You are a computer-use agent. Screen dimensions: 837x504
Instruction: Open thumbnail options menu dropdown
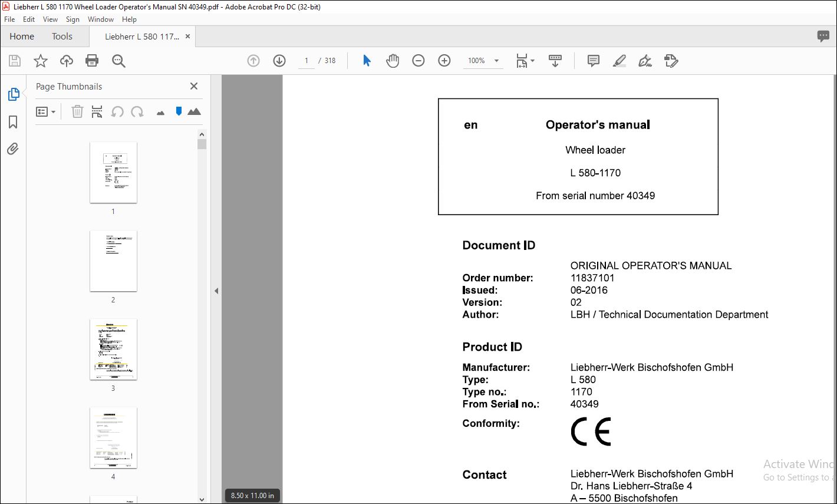pos(45,111)
